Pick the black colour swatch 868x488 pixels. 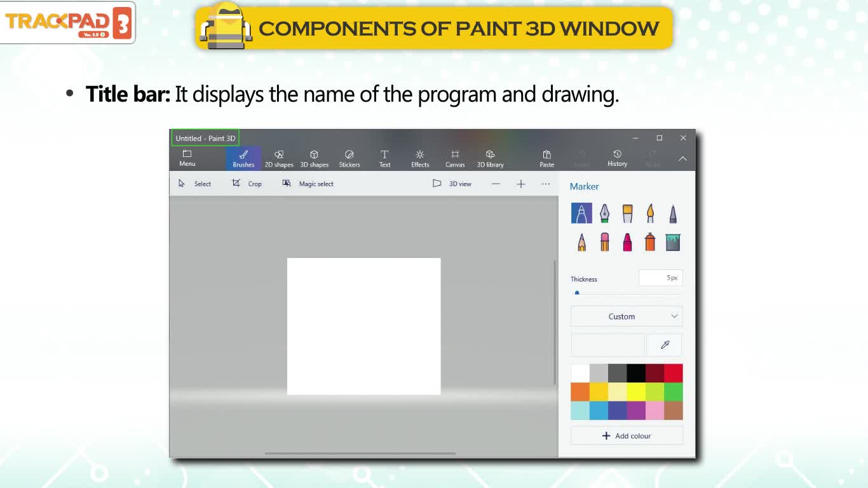pyautogui.click(x=636, y=373)
